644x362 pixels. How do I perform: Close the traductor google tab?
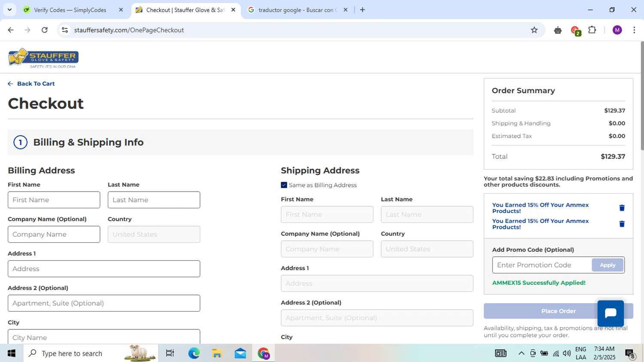pyautogui.click(x=346, y=9)
